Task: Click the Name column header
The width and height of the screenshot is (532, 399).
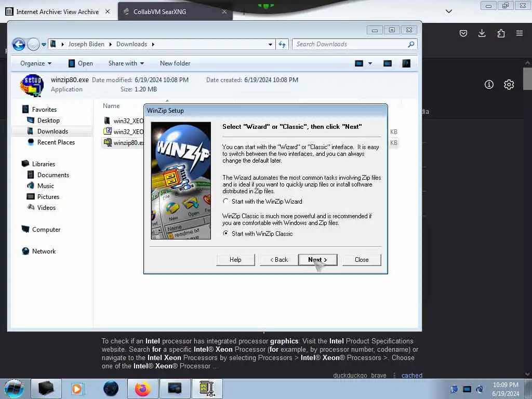Action: pyautogui.click(x=111, y=106)
